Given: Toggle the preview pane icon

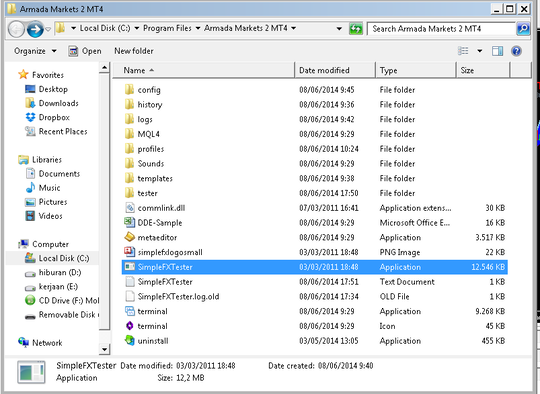Looking at the screenshot, I should [497, 51].
